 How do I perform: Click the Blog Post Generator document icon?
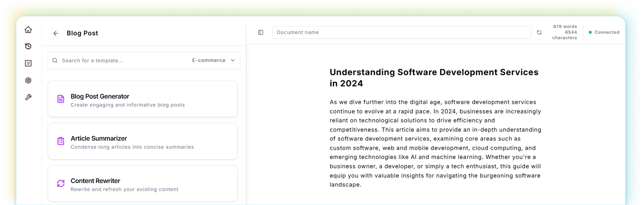tap(61, 99)
